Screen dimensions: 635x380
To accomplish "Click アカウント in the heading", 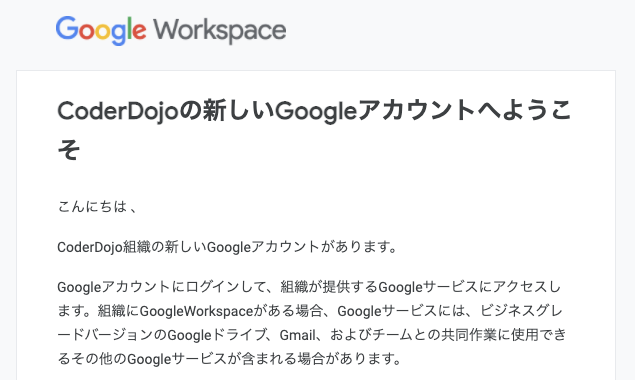I will point(416,110).
